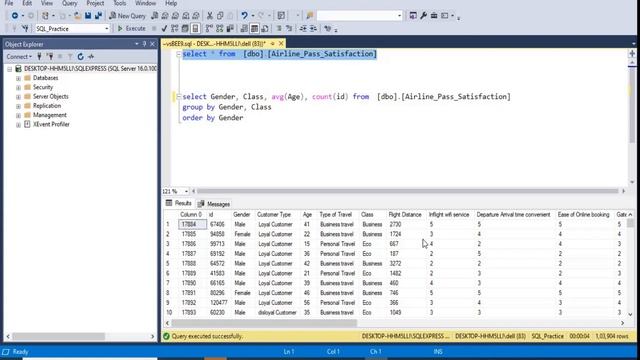Viewport: 640px width, 360px height.
Task: Click the Open File folder icon
Action: 77,16
